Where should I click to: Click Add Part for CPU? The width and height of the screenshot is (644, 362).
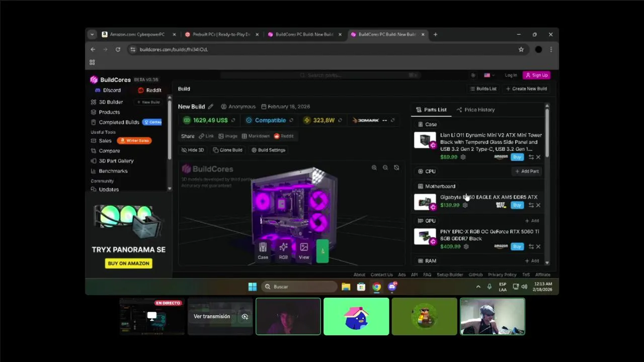(527, 171)
